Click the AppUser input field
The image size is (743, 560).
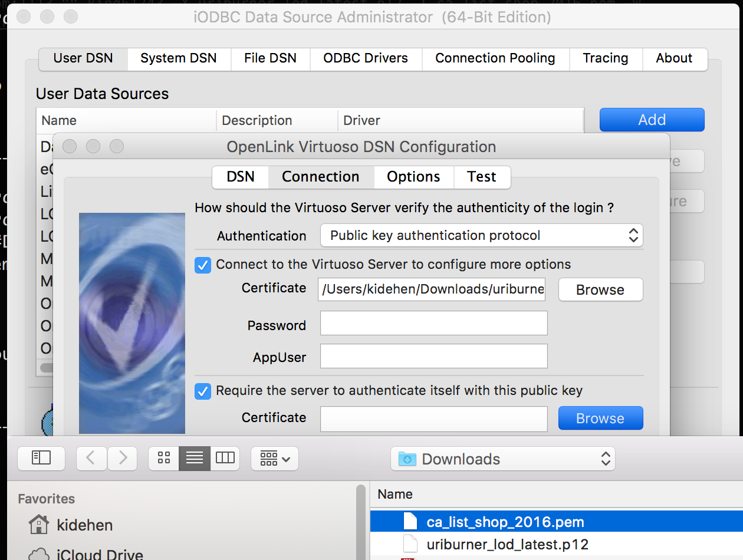(x=433, y=356)
